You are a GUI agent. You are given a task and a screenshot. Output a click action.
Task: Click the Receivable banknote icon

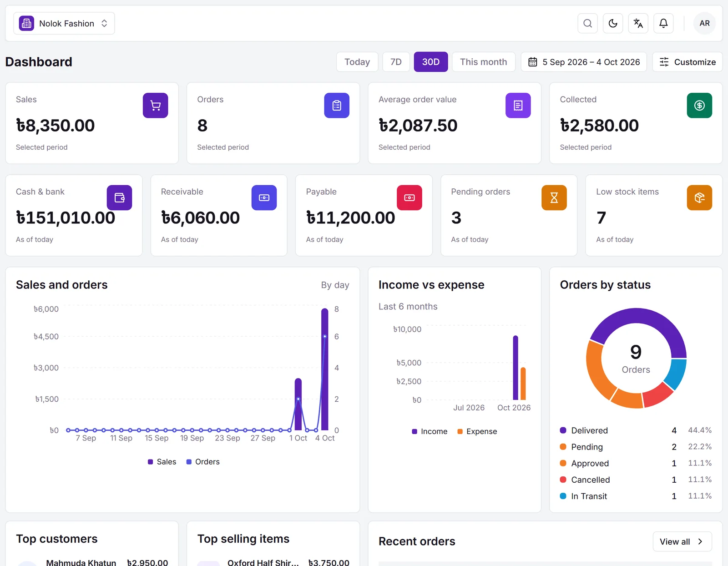[264, 197]
